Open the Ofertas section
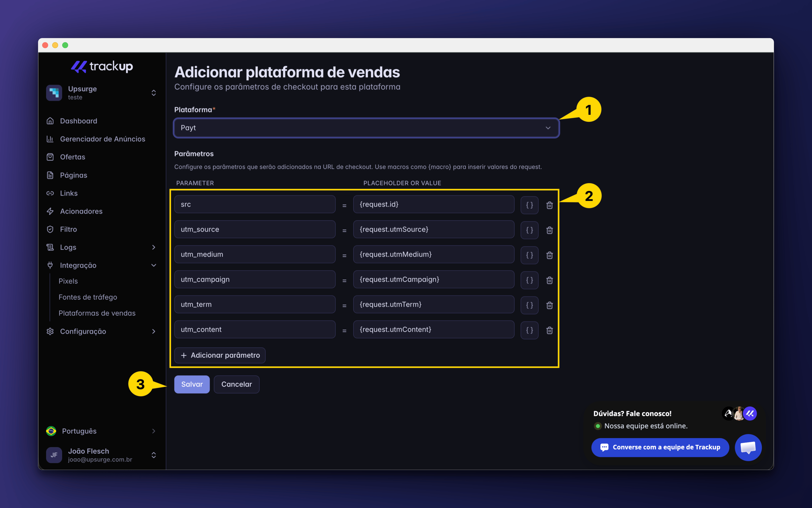Screen dimensions: 812x508 pyautogui.click(x=73, y=157)
